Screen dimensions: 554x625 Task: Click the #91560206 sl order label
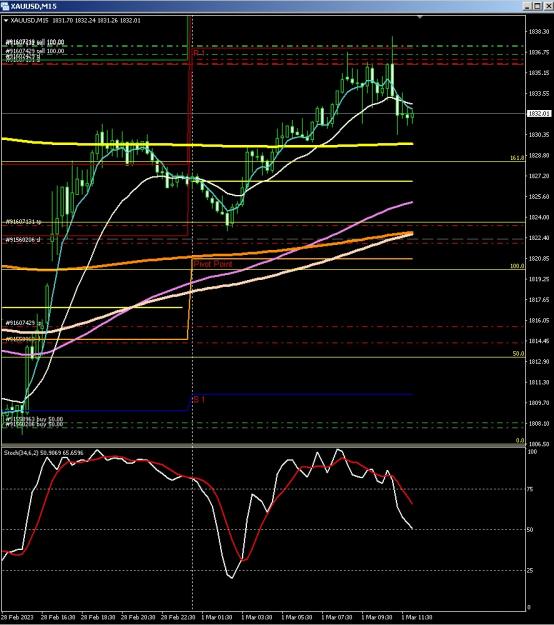point(23,240)
